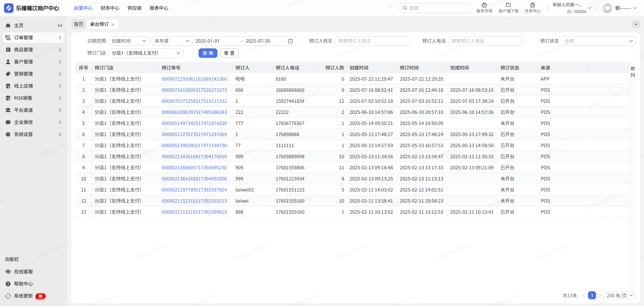Open order 0000021111119117392399819 link

(194, 212)
